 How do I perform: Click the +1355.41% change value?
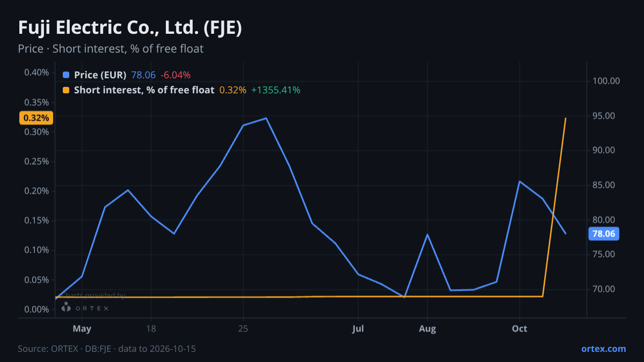click(x=276, y=90)
